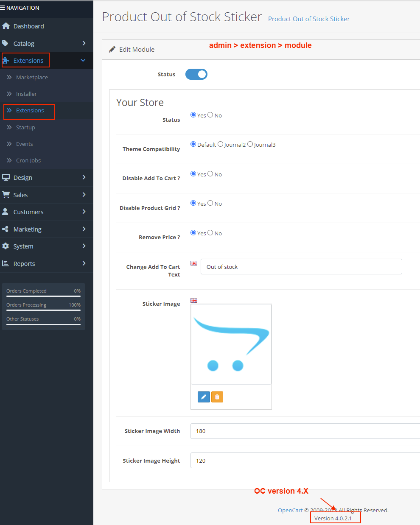Click the System gear icon

(x=6, y=246)
